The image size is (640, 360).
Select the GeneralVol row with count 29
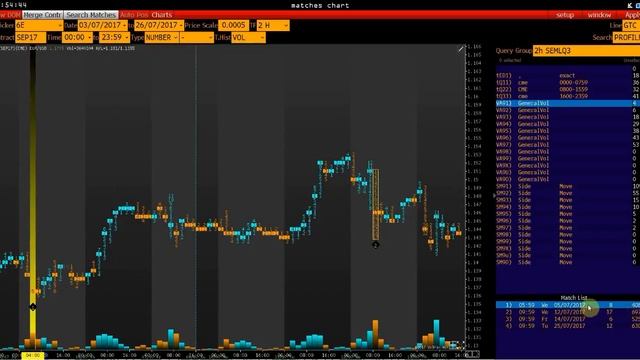(x=568, y=124)
